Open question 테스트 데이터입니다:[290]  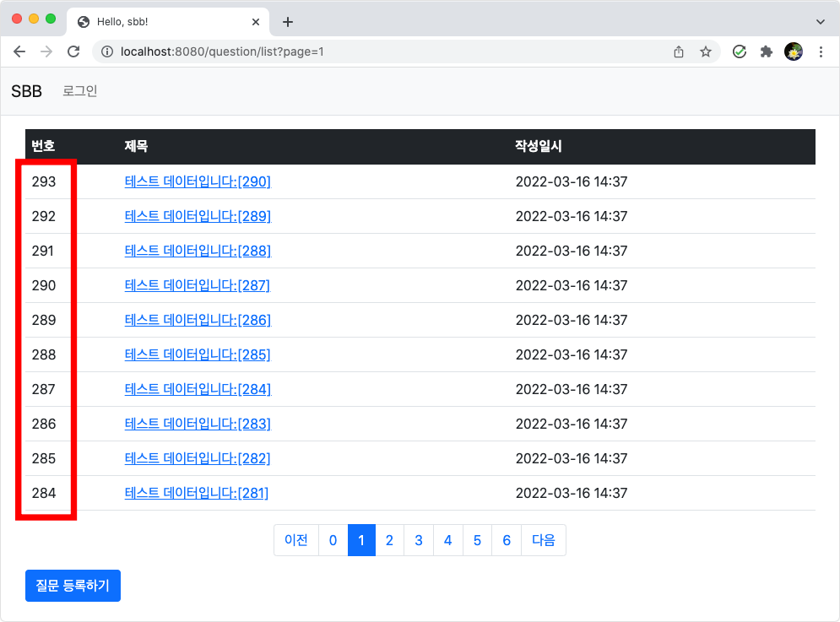(198, 181)
